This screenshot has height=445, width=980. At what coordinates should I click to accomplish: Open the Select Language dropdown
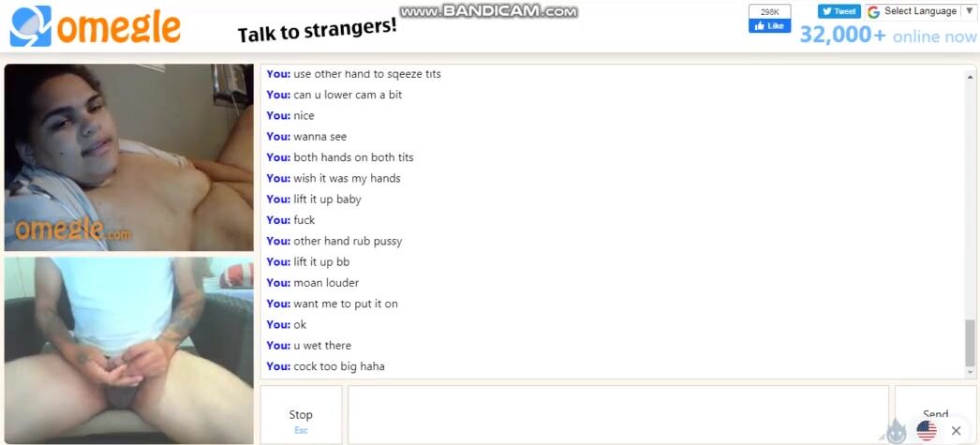coord(921,12)
